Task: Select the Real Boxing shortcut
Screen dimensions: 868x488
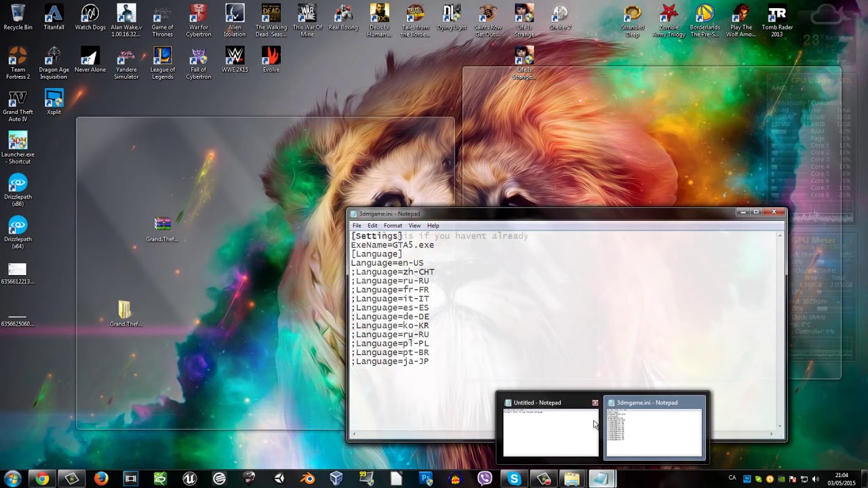Action: tap(343, 18)
